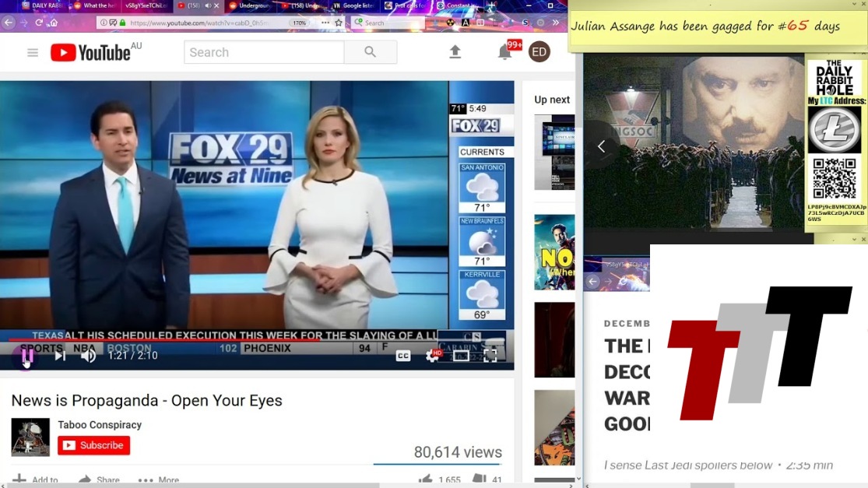Subscribe to Taboo Conspiracy channel
The image size is (868, 488).
[93, 445]
